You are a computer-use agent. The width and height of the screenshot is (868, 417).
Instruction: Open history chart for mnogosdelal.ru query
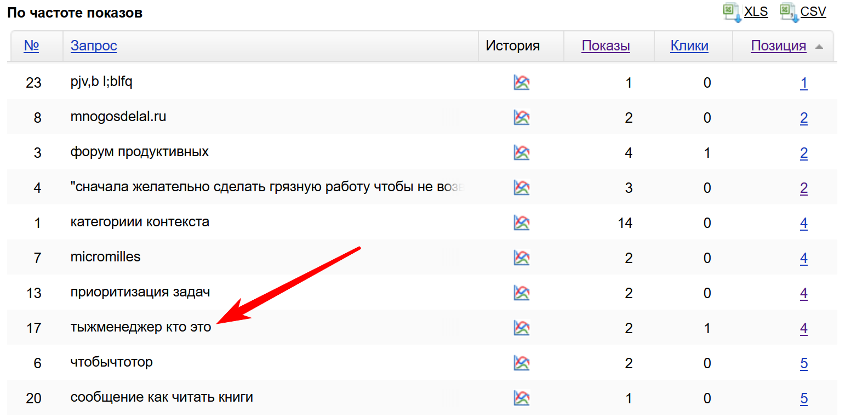click(521, 118)
